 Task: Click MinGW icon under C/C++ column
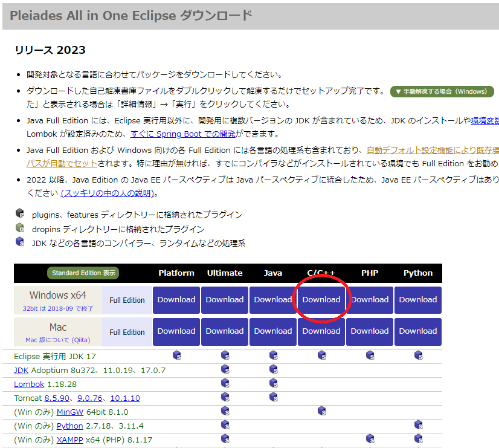tap(322, 411)
